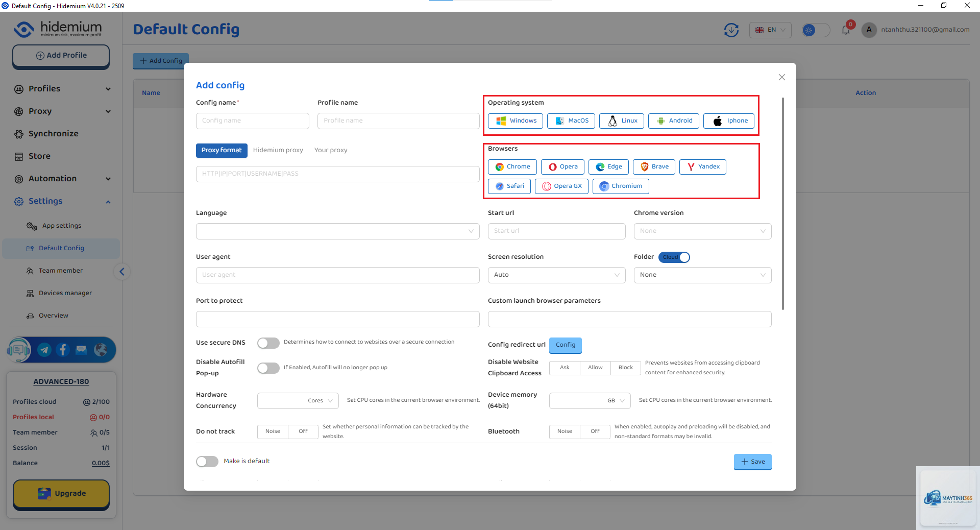This screenshot has width=980, height=530.
Task: Click the user avatar icon A
Action: point(869,30)
